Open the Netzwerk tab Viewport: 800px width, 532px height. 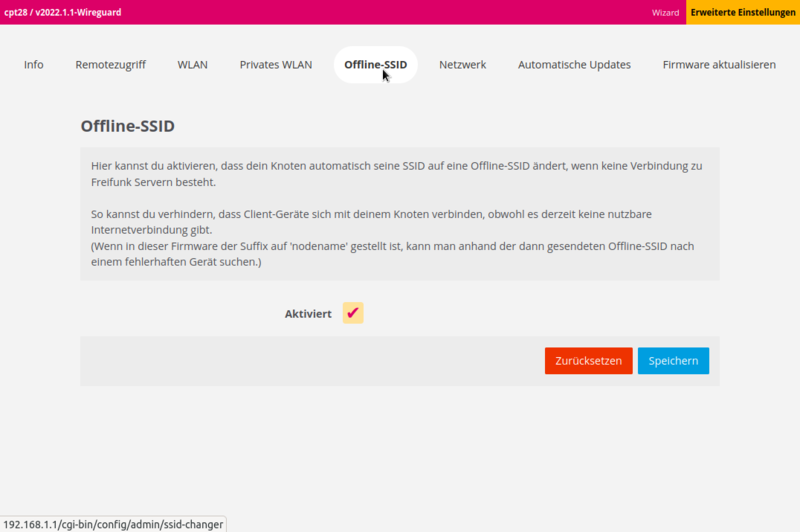462,64
